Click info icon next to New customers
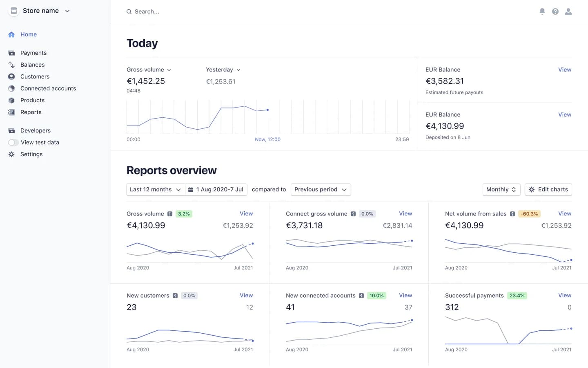 point(175,296)
